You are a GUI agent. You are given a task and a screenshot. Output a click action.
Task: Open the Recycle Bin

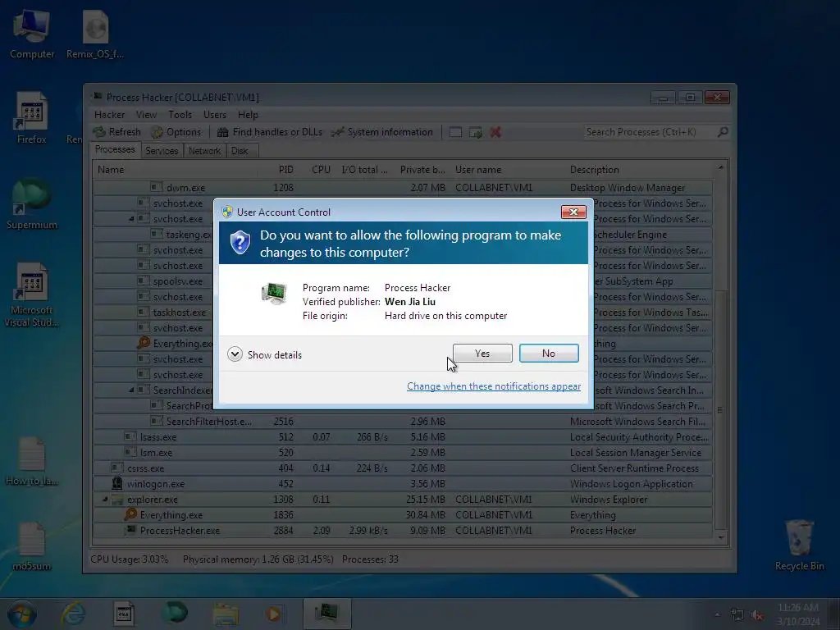point(799,546)
